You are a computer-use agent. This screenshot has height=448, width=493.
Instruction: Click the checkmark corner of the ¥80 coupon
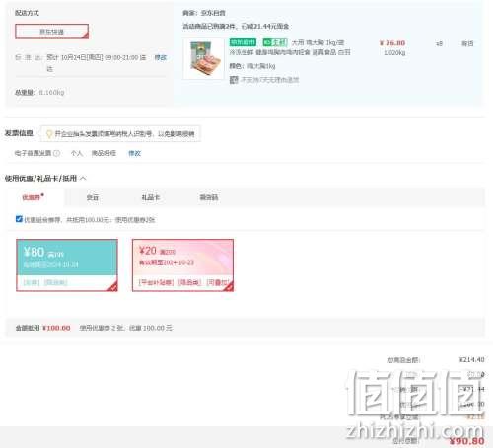[x=113, y=286]
